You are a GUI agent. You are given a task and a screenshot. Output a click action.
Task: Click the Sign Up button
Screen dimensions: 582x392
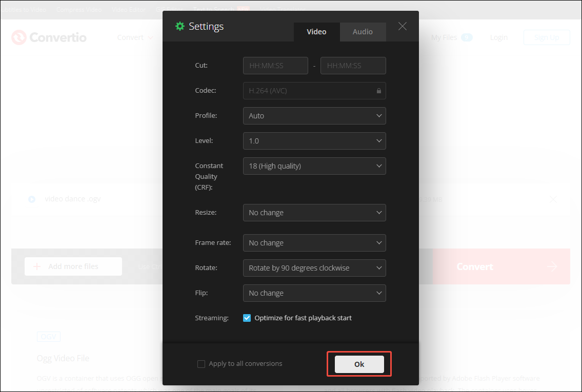pyautogui.click(x=547, y=37)
